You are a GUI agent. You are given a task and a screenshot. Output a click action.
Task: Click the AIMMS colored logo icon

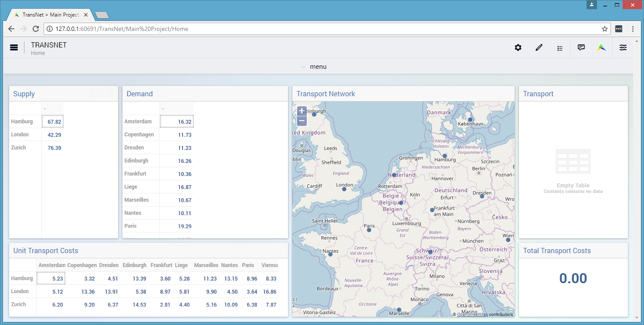602,47
